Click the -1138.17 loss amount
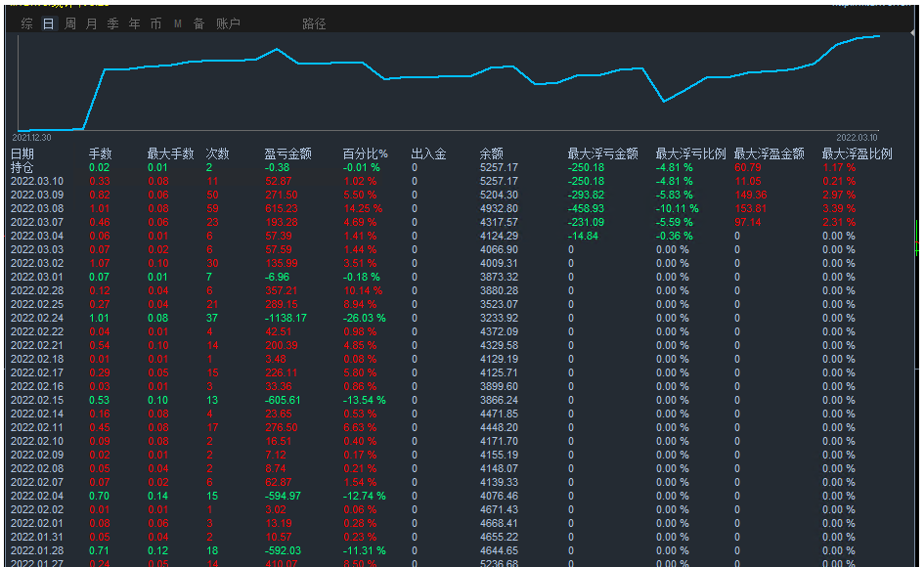This screenshot has height=567, width=924. click(286, 318)
